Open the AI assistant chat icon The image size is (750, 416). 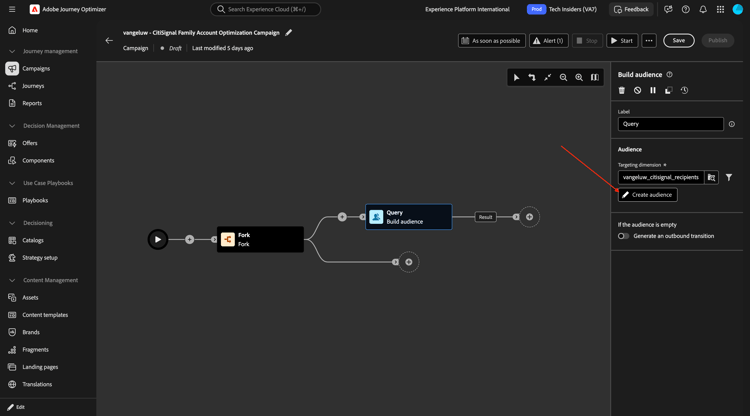coord(668,9)
